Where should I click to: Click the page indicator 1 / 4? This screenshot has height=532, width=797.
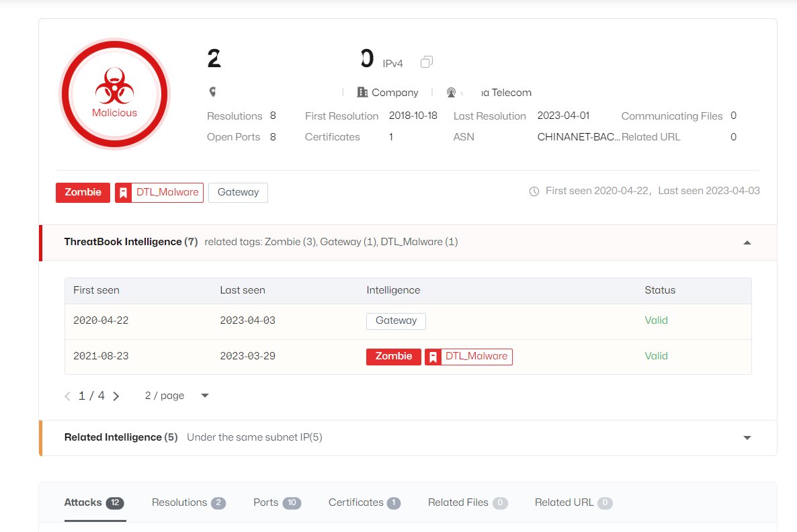[x=91, y=396]
